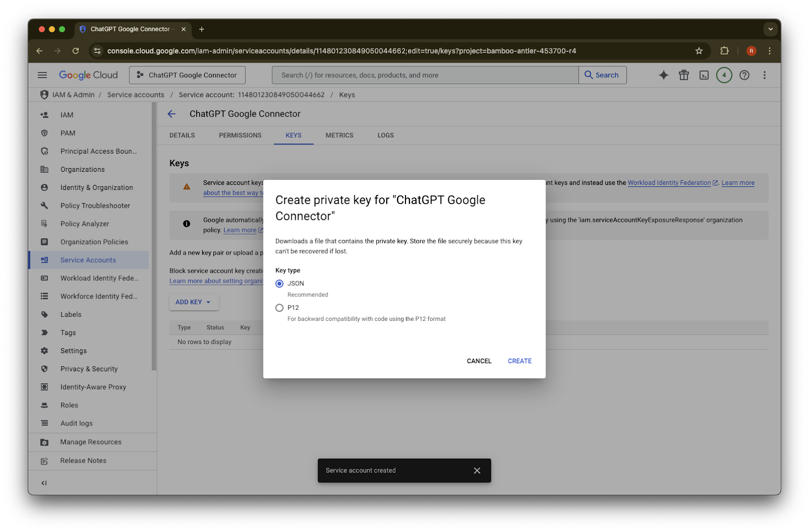The height and width of the screenshot is (532, 809).
Task: Dismiss the Service account created notification
Action: [x=477, y=470]
